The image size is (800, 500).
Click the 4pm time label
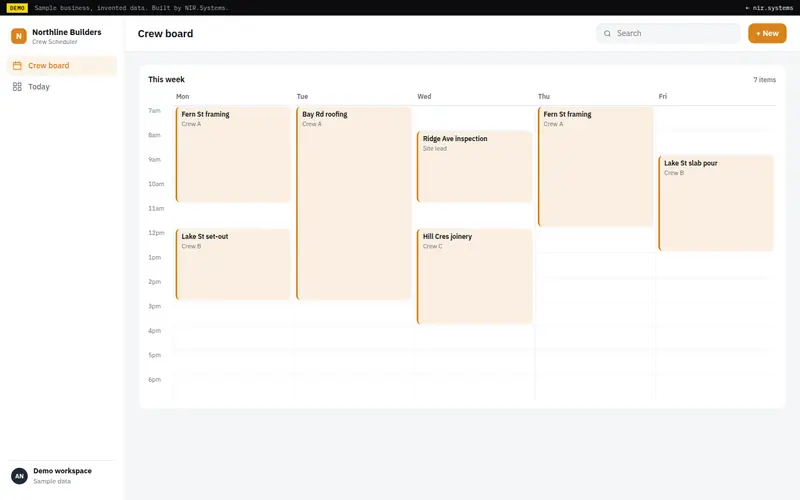[155, 331]
